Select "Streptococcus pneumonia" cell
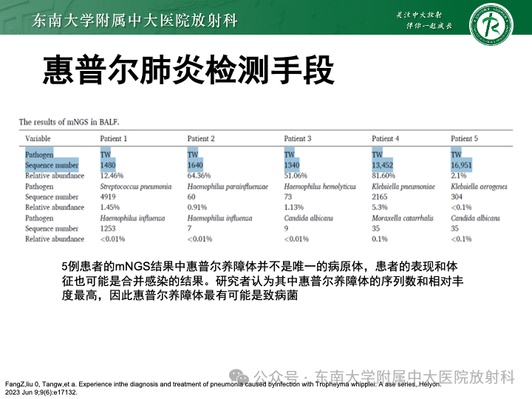The image size is (532, 399). 136,187
